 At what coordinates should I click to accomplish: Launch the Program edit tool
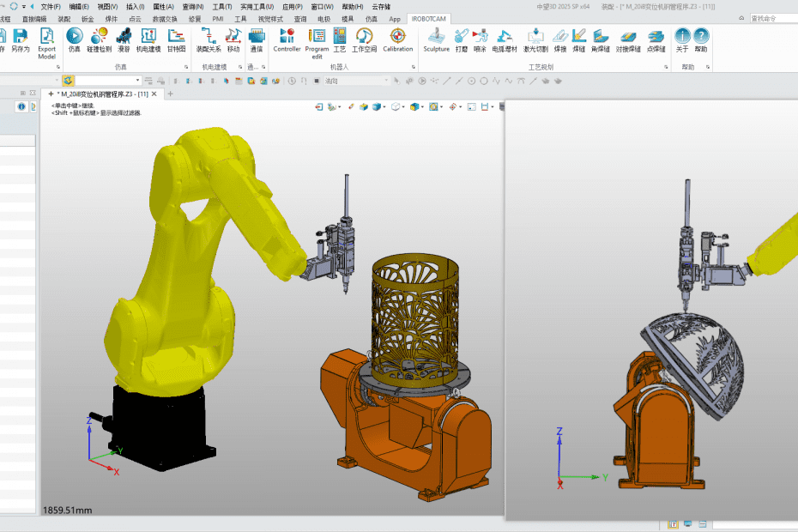[317, 40]
